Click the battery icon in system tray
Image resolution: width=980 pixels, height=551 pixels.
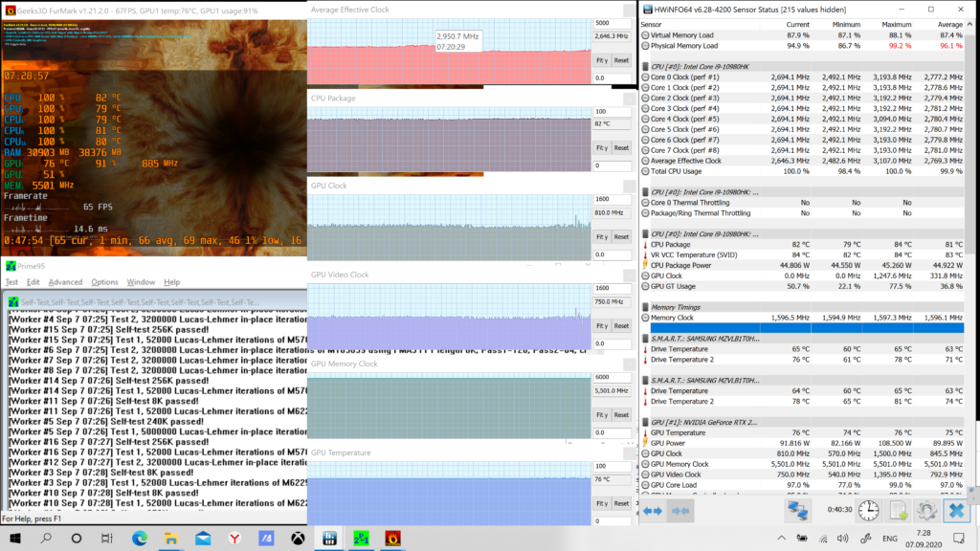tap(802, 539)
